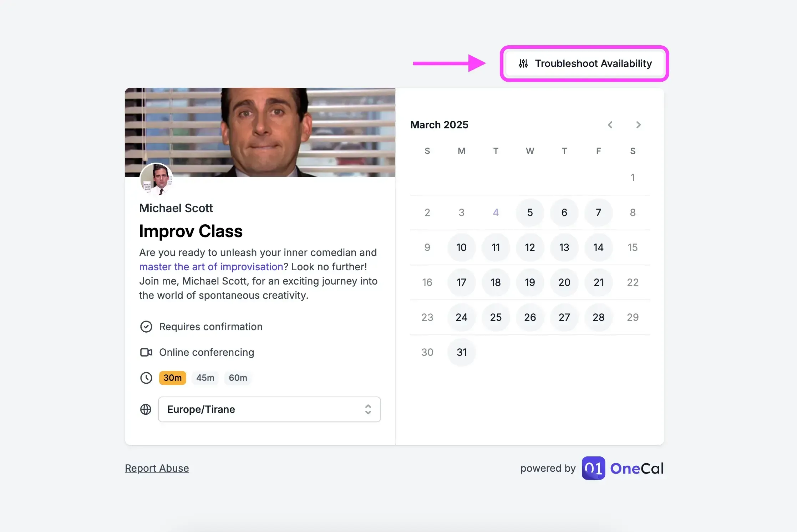The width and height of the screenshot is (797, 532).
Task: Pick March 31 as booking date
Action: tap(461, 352)
